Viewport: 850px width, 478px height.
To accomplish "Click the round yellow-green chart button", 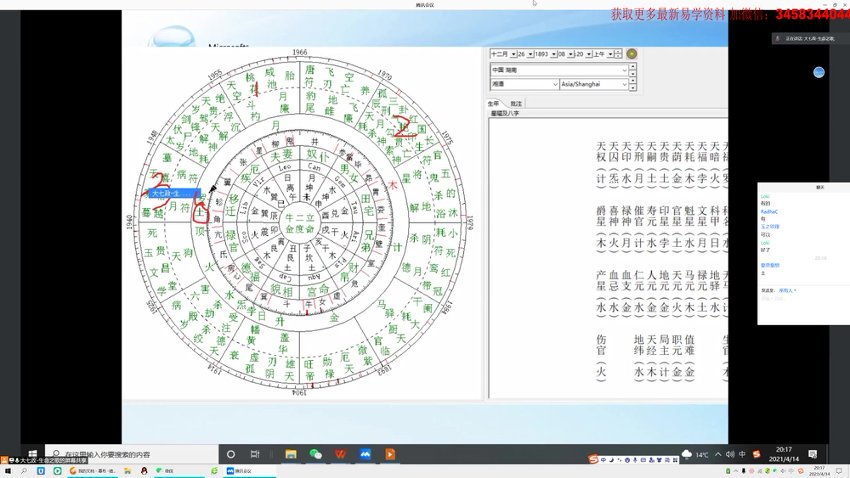I will pyautogui.click(x=632, y=54).
